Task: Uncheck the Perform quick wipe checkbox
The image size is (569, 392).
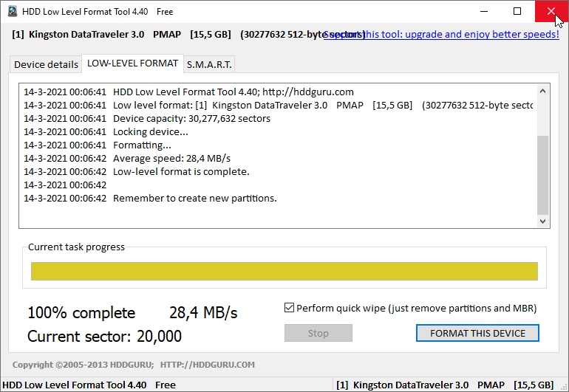Action: pyautogui.click(x=290, y=308)
